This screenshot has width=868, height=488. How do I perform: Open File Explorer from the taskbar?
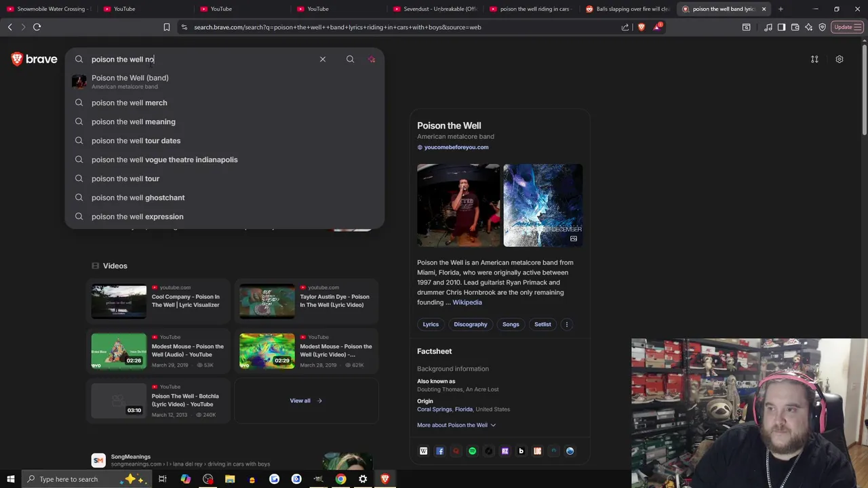(x=230, y=479)
